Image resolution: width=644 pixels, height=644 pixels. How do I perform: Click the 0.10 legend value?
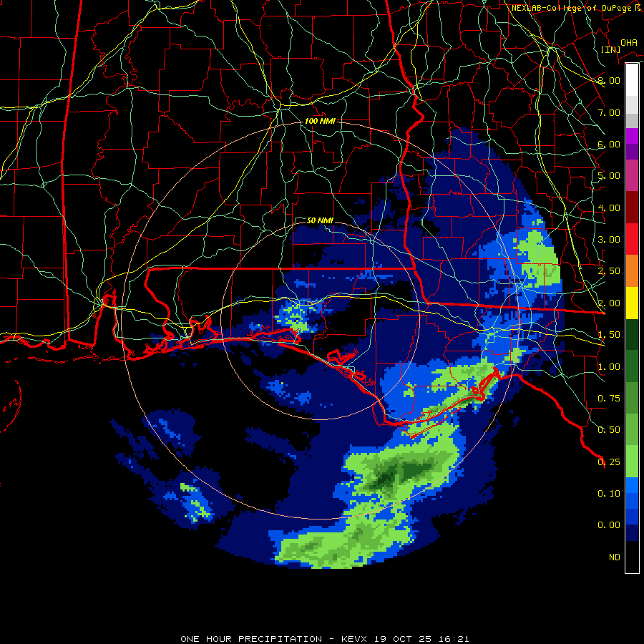tap(609, 494)
